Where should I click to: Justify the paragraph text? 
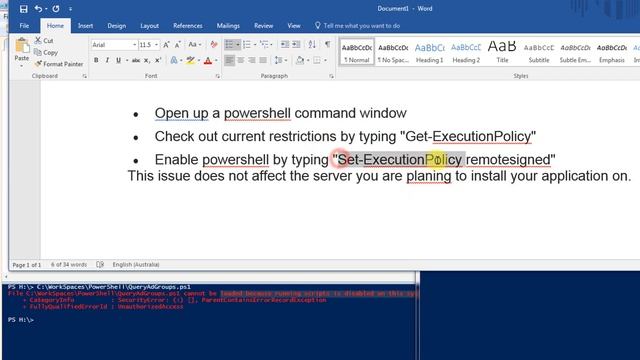(x=263, y=60)
